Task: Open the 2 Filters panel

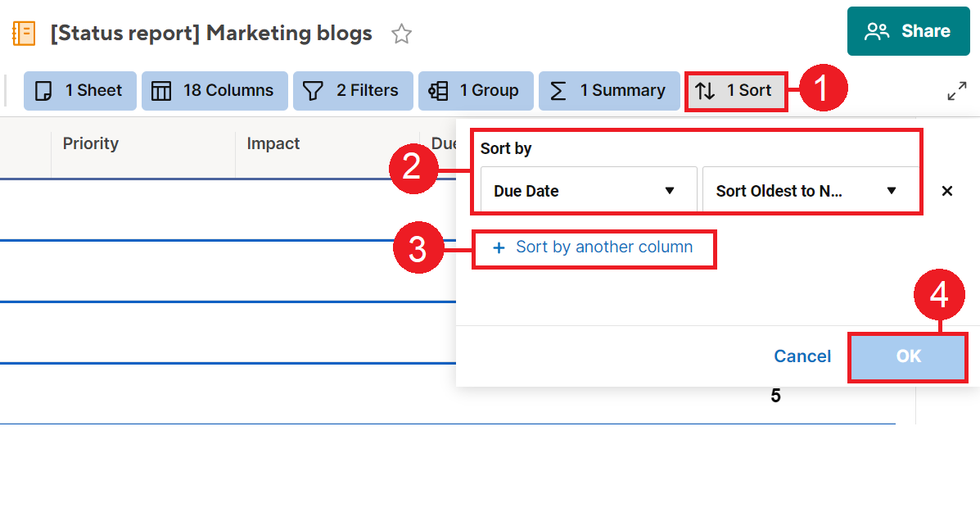Action: 353,90
